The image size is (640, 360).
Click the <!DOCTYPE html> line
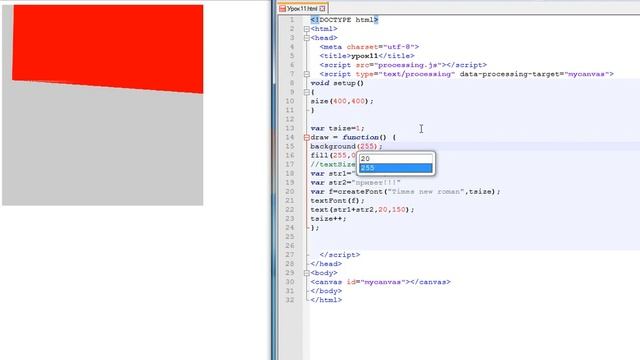344,20
